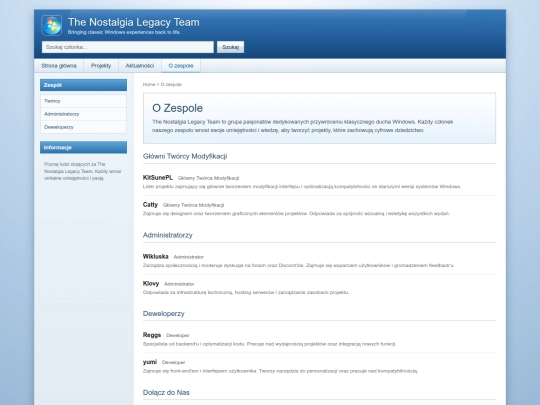Click the Główni Twórcy Modyfikacji heading
The width and height of the screenshot is (540, 405).
coord(185,156)
